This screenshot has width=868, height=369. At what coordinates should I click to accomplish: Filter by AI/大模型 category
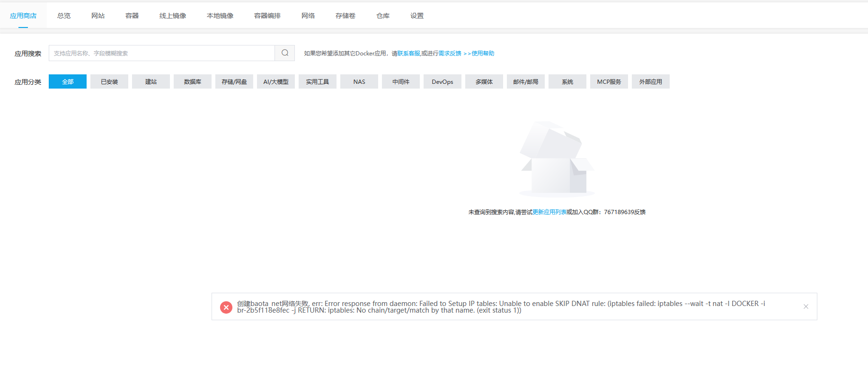coord(276,81)
